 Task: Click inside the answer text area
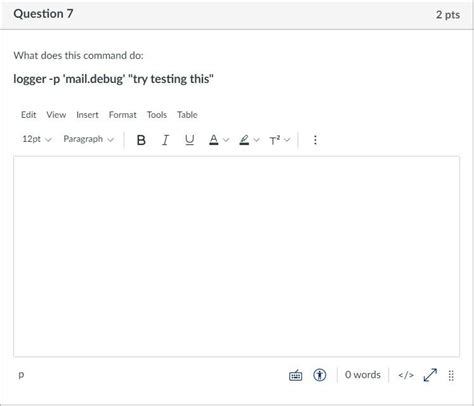(x=237, y=257)
